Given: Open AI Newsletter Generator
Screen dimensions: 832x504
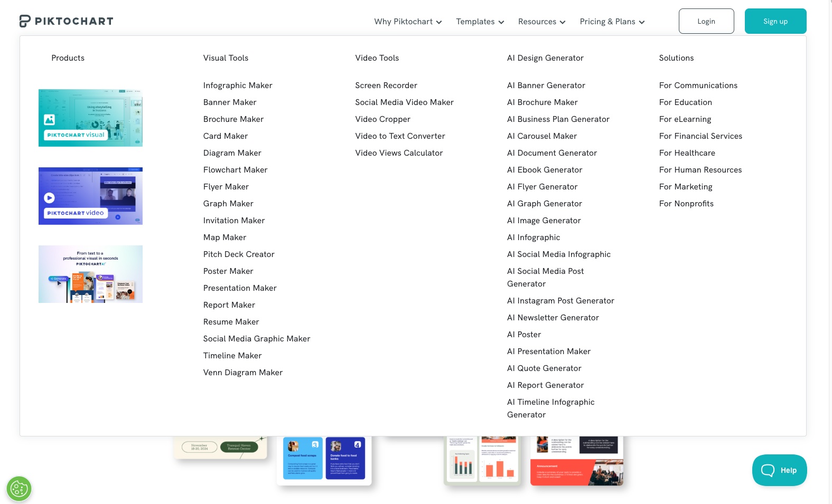Looking at the screenshot, I should tap(553, 318).
